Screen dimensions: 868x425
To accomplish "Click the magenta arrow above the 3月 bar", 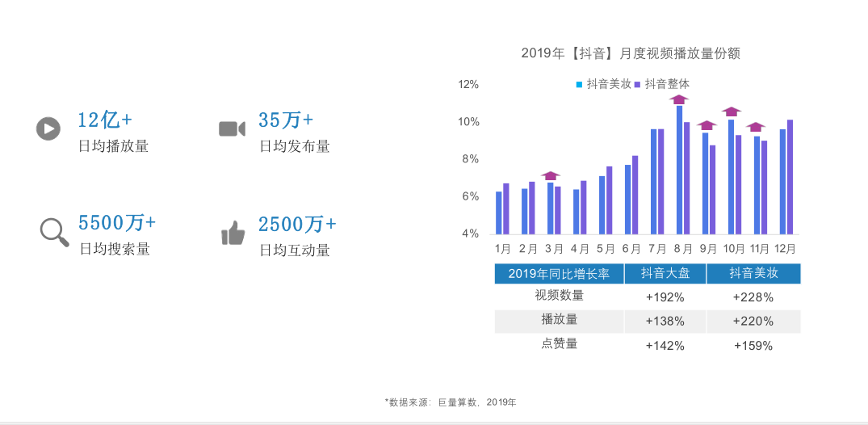I will [x=551, y=175].
